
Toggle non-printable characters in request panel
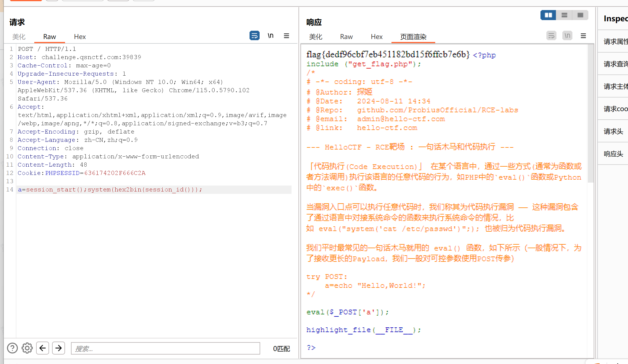tap(271, 36)
